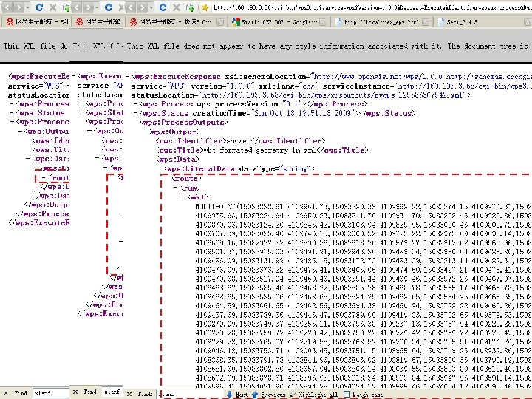The height and width of the screenshot is (399, 532).
Task: Click Forward arrow in the left-most browser toolbar
Action: point(19,7)
